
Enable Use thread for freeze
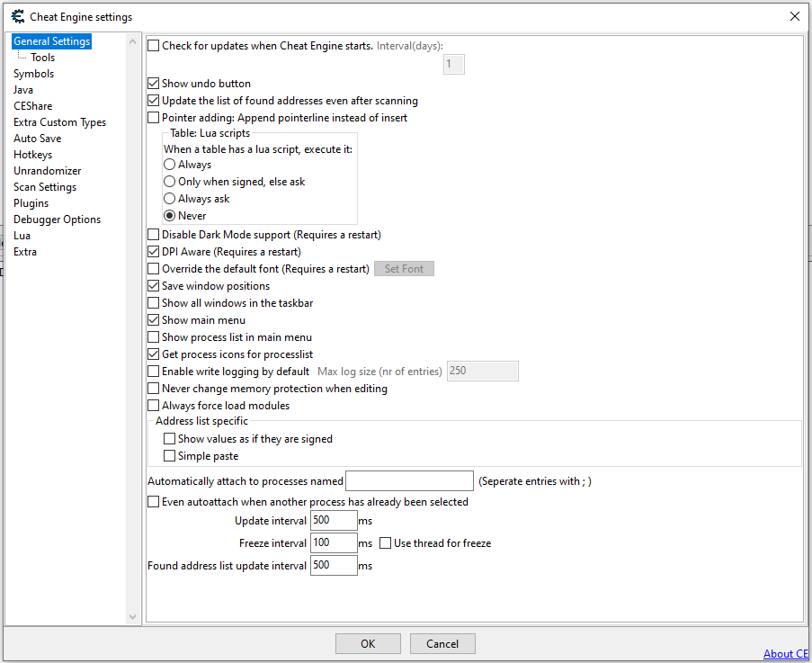[x=385, y=542]
